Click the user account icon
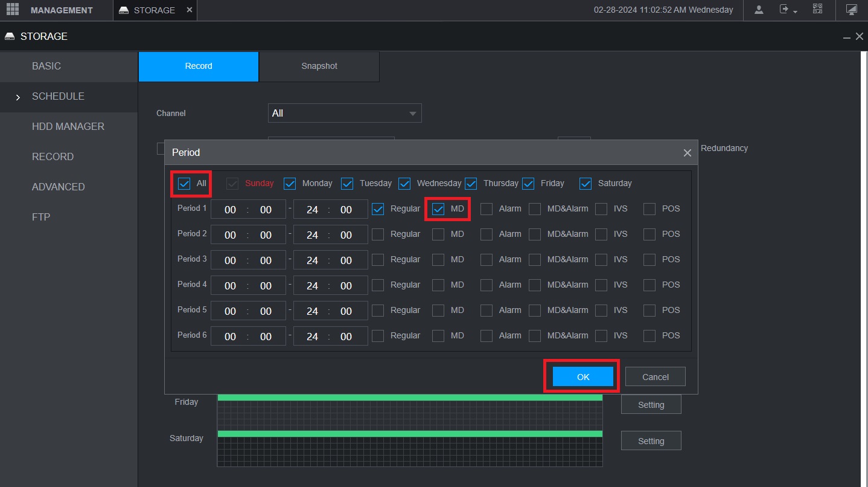The width and height of the screenshot is (868, 487). (x=759, y=10)
